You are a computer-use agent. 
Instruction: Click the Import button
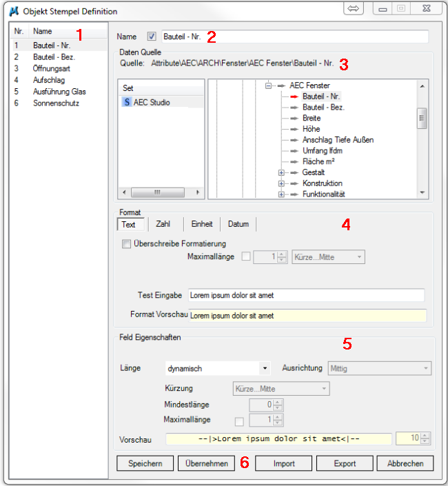coord(284,463)
